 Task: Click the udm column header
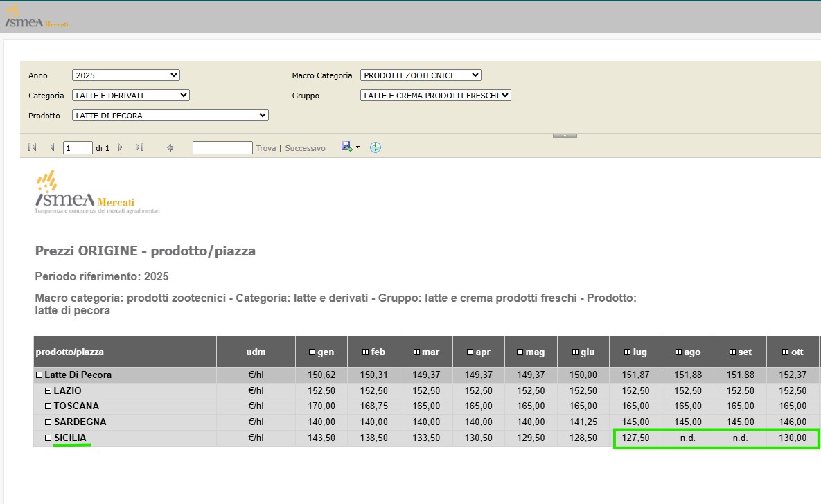click(256, 352)
